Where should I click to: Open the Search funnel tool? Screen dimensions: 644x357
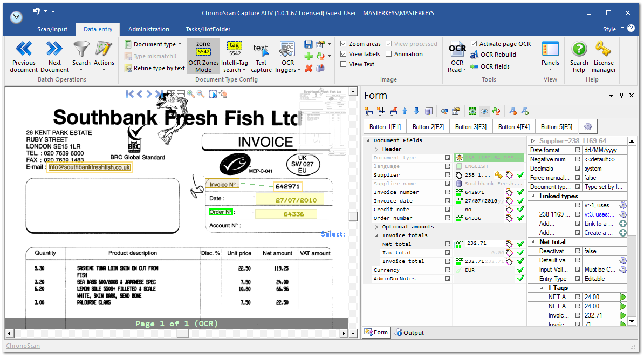click(81, 49)
